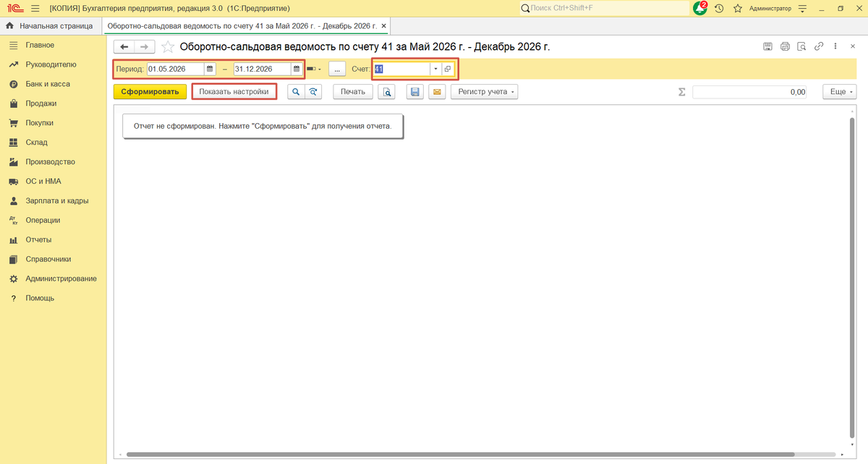The height and width of the screenshot is (464, 868).
Task: Open the Производство section
Action: 50,162
